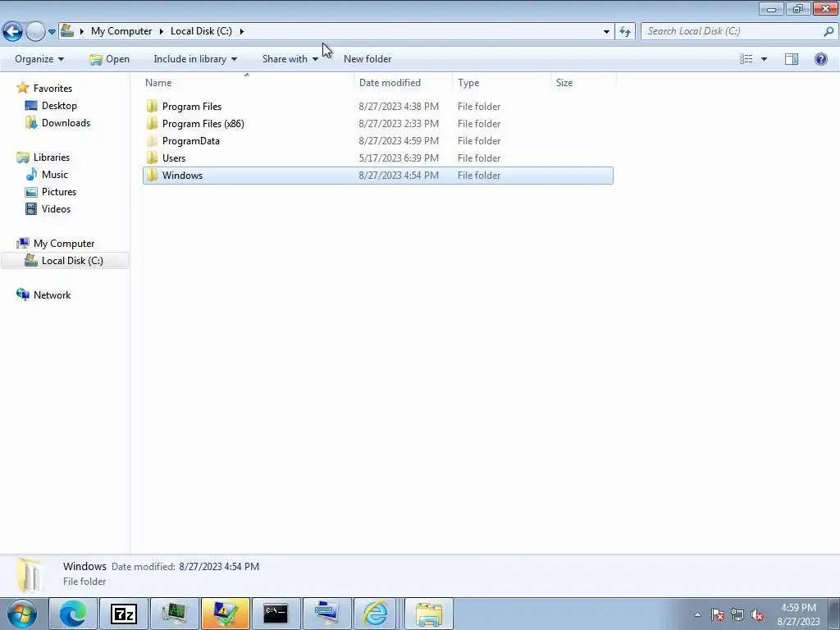Click the 5/17/2023 6:39 PM date cell
This screenshot has height=630, width=840.
coord(399,157)
